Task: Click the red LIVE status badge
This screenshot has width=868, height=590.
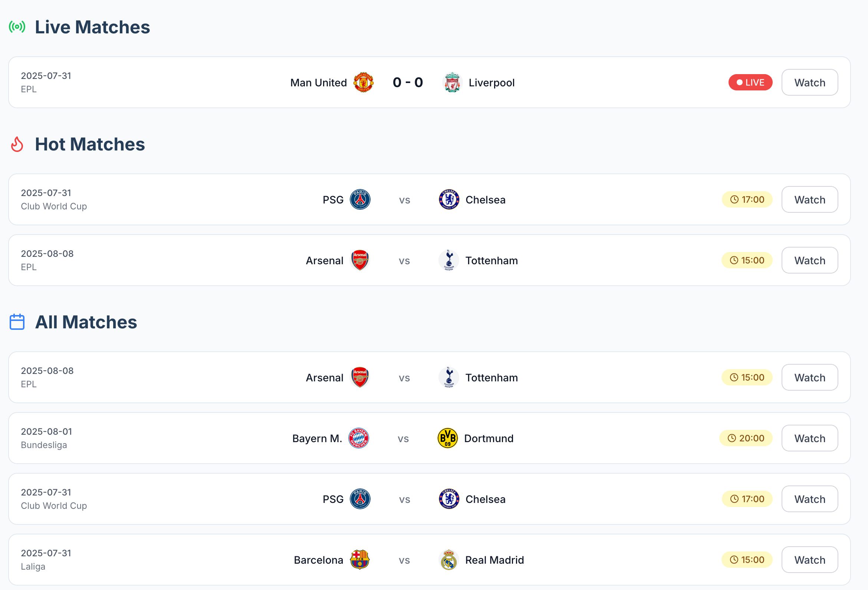Action: click(x=750, y=83)
